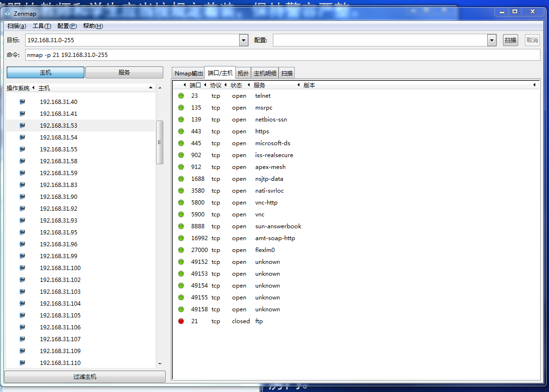Select the 49153 unknown service row
This screenshot has height=392, width=549.
click(355, 274)
